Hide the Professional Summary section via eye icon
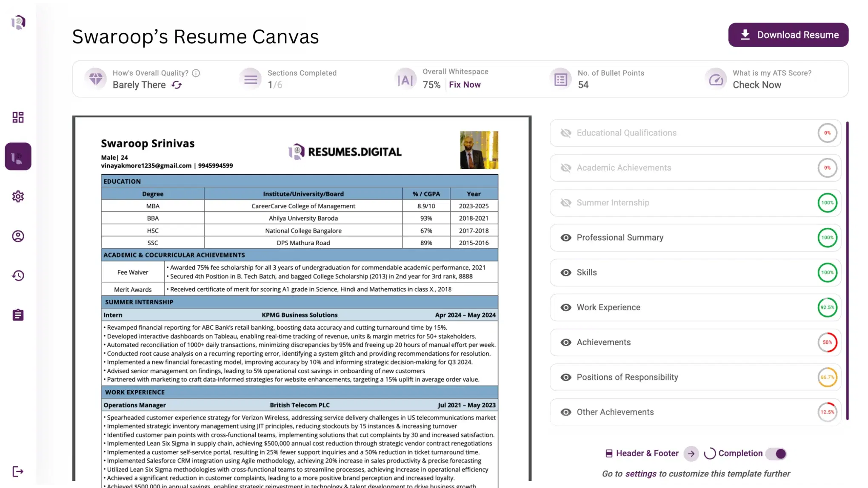 click(x=566, y=238)
